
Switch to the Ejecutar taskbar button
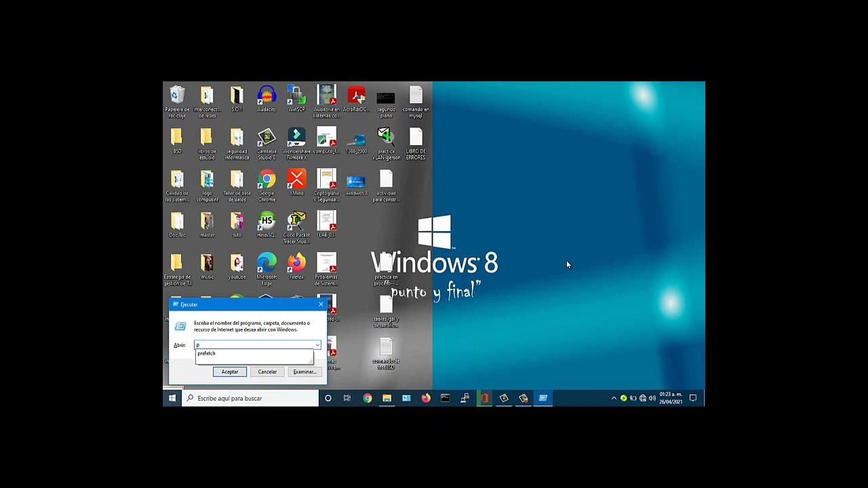(543, 399)
